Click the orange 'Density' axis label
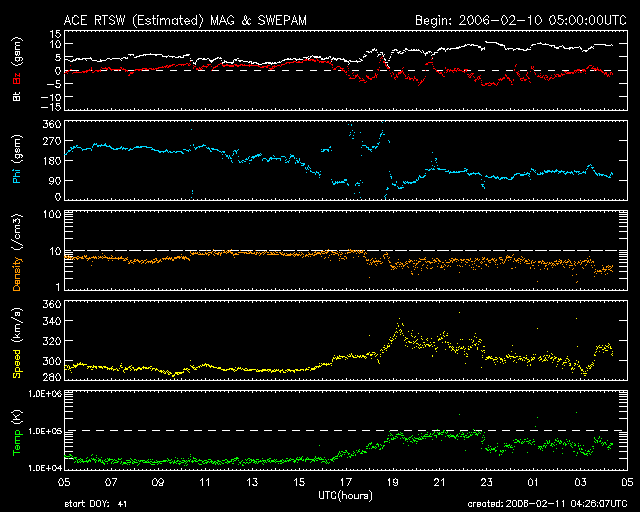This screenshot has width=640, height=512. [17, 274]
